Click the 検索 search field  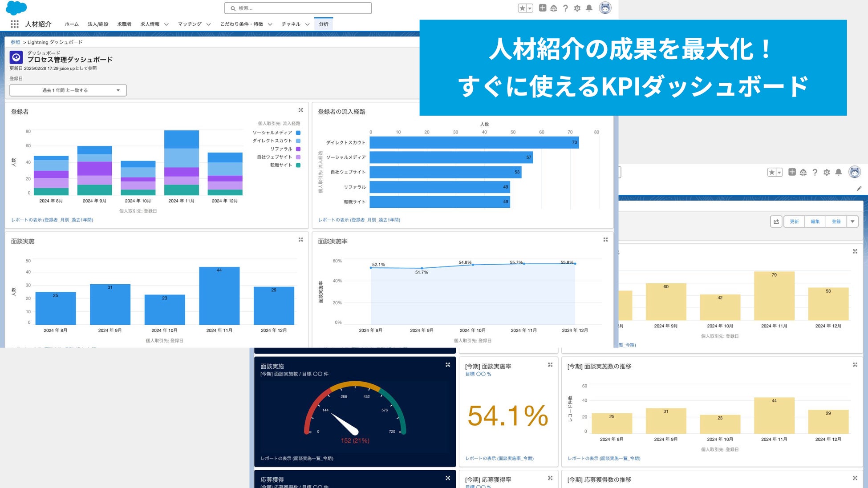[x=298, y=8]
